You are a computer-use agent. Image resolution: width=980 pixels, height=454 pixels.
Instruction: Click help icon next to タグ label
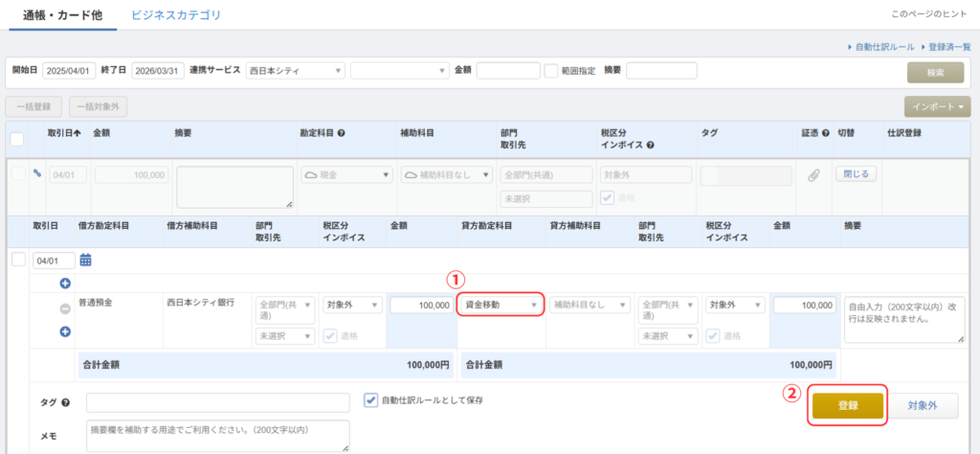pyautogui.click(x=63, y=402)
